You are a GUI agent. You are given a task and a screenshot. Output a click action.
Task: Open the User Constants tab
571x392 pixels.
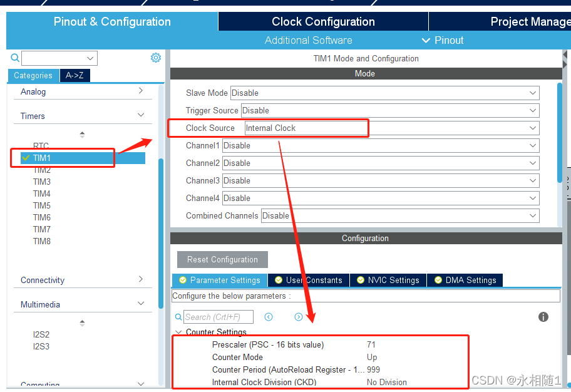309,280
